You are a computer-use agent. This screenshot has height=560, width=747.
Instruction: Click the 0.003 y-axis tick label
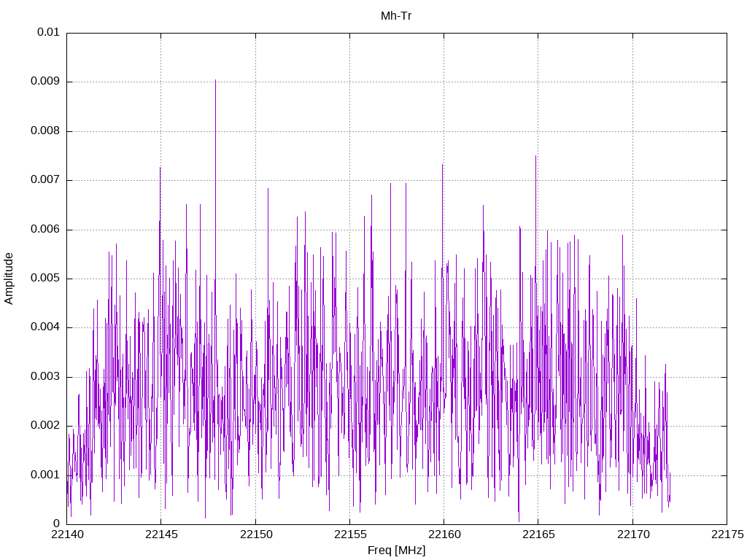tap(45, 377)
